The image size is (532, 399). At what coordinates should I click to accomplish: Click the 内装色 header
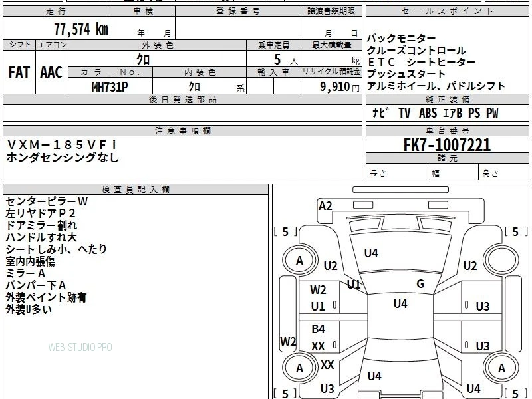(199, 72)
